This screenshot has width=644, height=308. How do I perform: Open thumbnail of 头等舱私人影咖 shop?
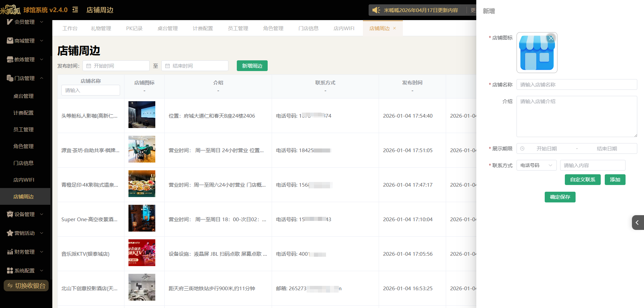[142, 115]
